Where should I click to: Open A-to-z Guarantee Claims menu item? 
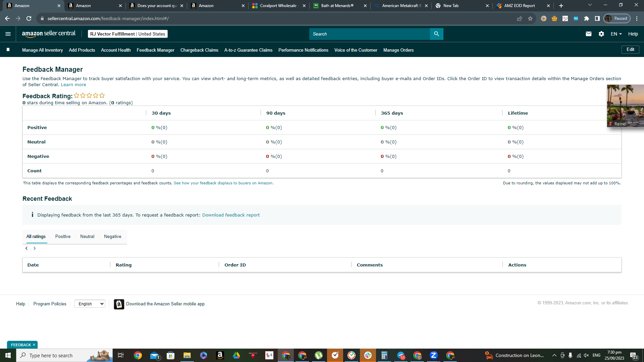point(248,50)
